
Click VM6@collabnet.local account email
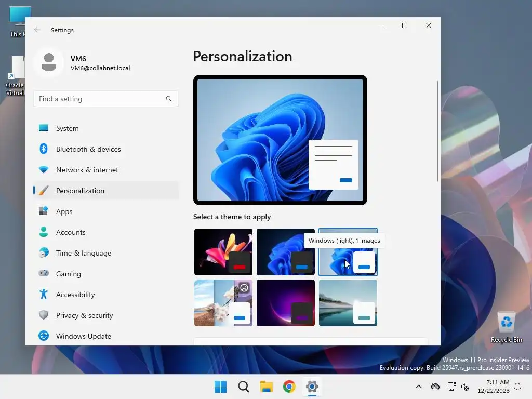point(100,68)
